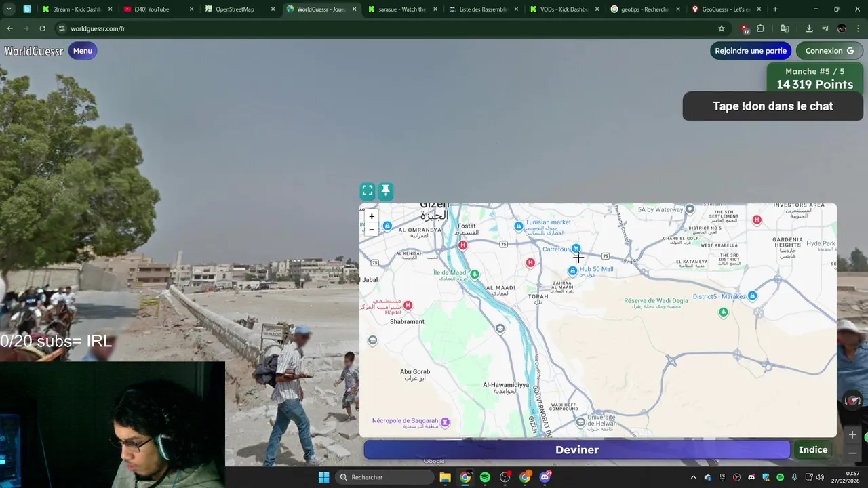Screen dimensions: 868x488
Task: Click the translate page icon
Action: (785, 28)
